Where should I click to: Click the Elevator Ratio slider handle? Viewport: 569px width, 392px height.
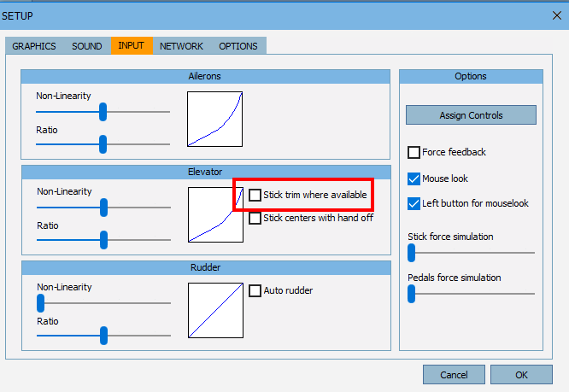[x=103, y=240]
